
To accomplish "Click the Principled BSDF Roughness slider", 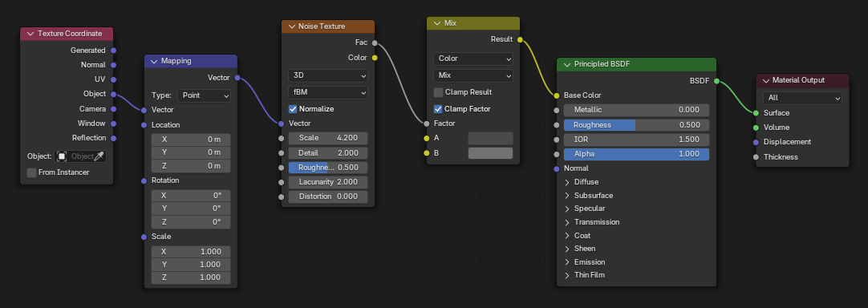I will click(637, 125).
